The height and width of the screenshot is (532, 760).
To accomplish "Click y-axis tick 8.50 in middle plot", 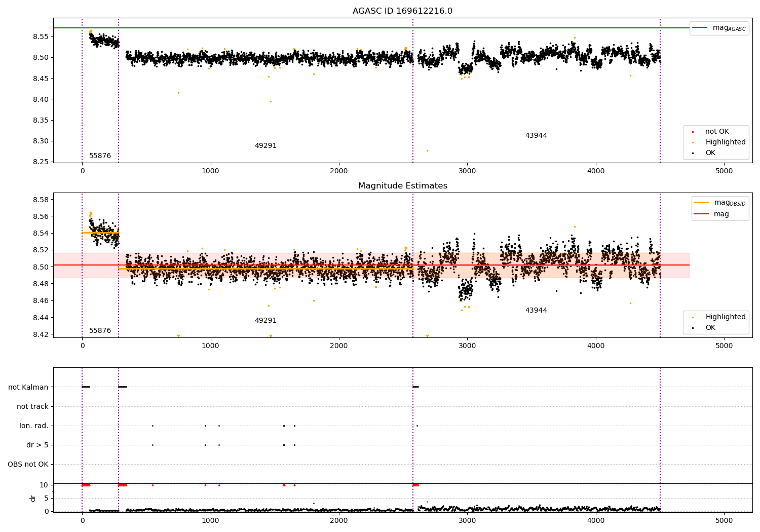I will 41,267.
